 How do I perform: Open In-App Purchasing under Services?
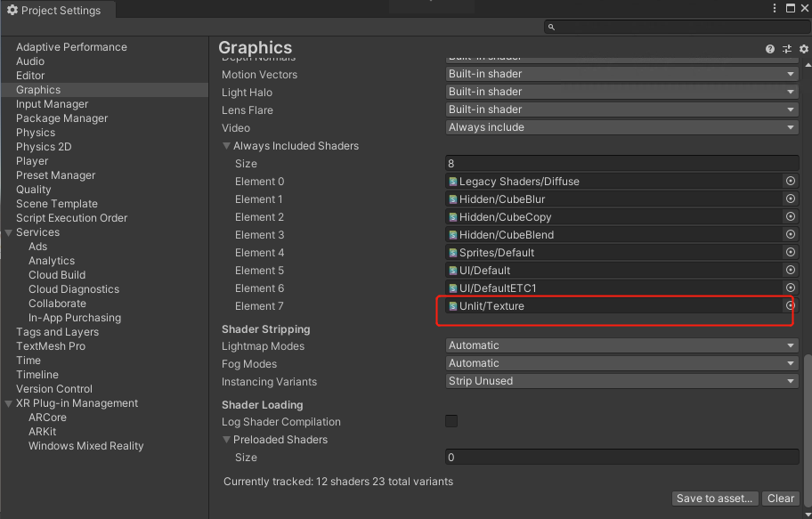75,318
